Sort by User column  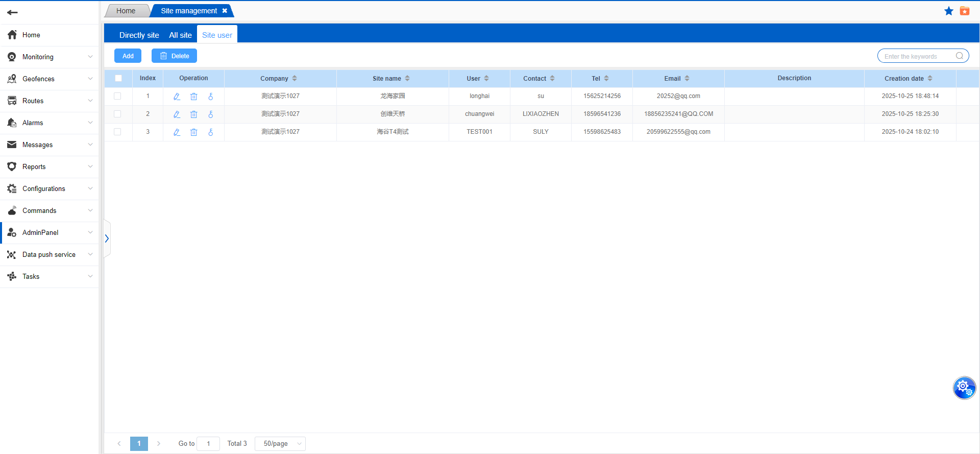tap(486, 78)
